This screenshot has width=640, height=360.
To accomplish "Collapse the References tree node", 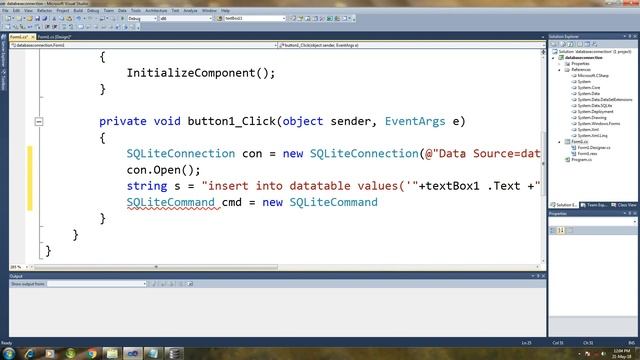I will [560, 70].
